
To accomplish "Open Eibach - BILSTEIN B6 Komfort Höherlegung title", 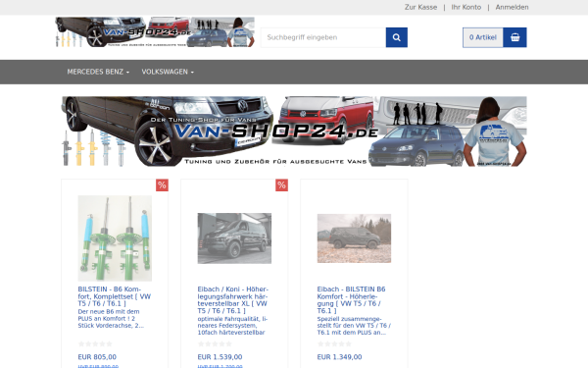I will [x=352, y=300].
